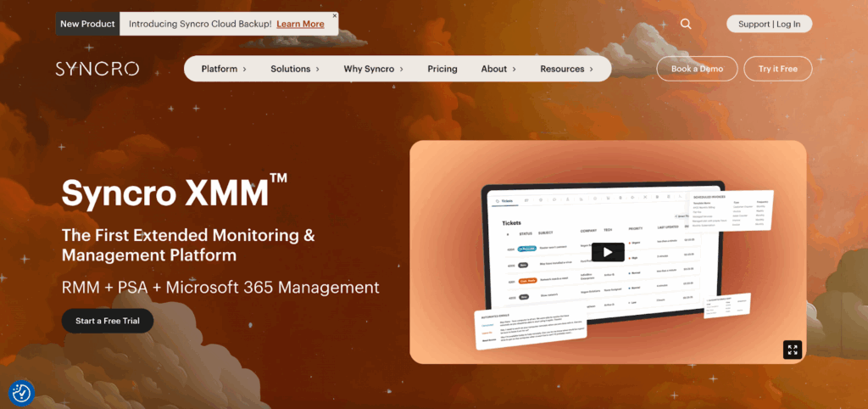Follow the Learn More link

(x=300, y=24)
